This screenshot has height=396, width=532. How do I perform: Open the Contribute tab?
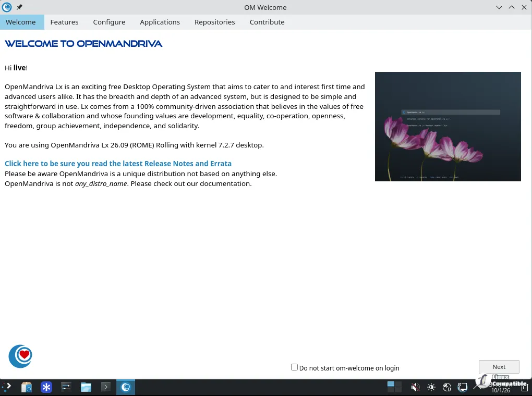click(x=267, y=22)
